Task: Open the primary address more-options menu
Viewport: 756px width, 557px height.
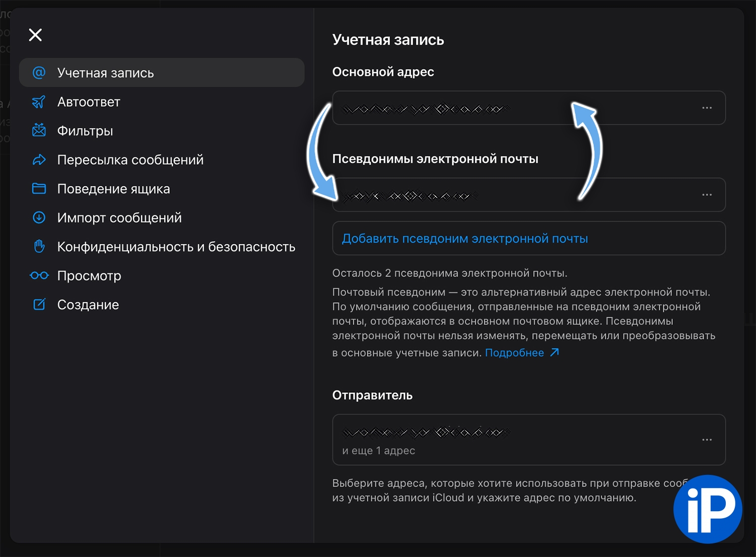Action: click(707, 108)
